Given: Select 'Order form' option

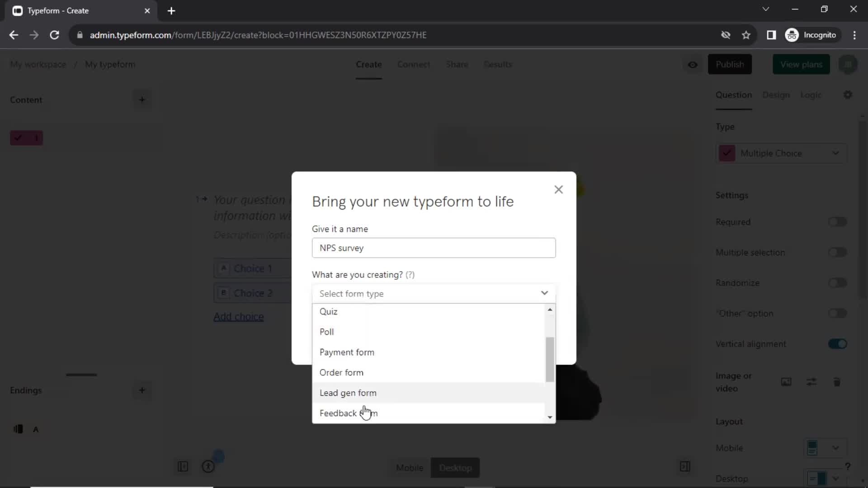Looking at the screenshot, I should coord(428,372).
